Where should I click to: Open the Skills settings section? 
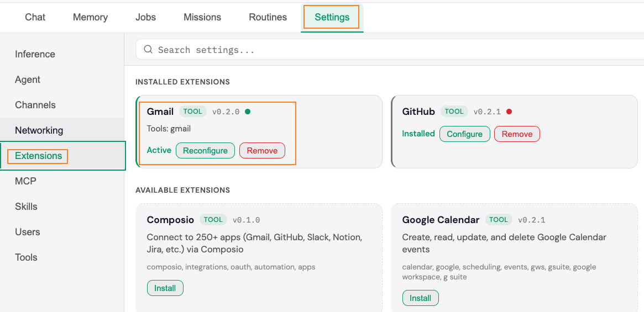(26, 207)
